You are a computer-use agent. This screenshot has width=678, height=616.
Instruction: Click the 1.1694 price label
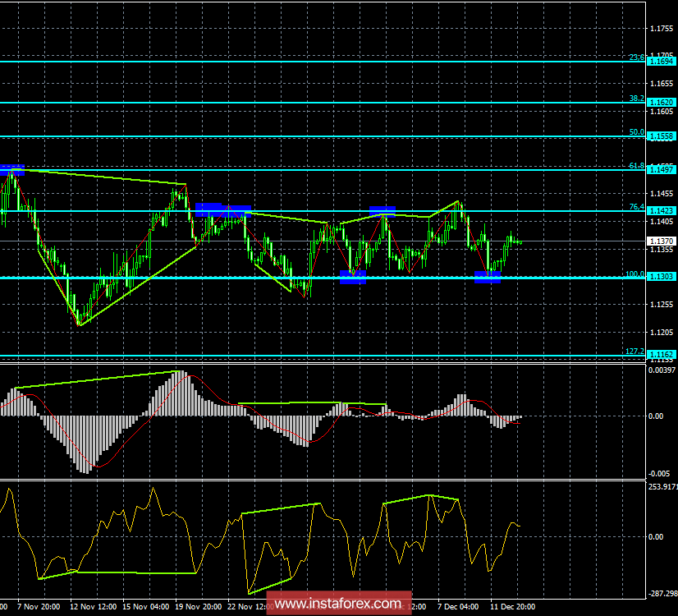click(x=661, y=62)
